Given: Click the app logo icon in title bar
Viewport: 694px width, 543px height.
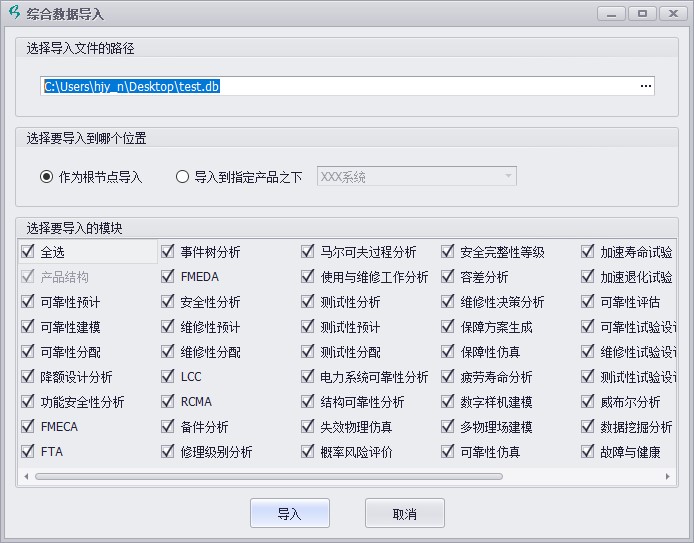Looking at the screenshot, I should 13,14.
